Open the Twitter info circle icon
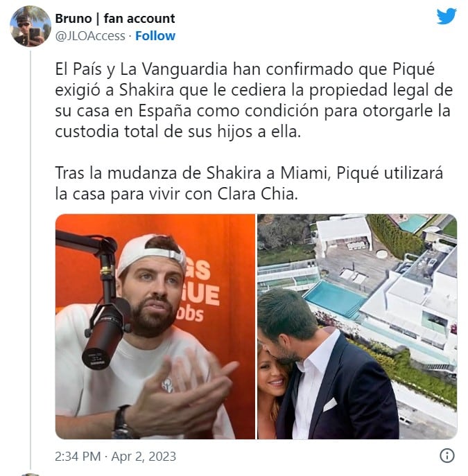The image size is (468, 476). click(x=447, y=456)
